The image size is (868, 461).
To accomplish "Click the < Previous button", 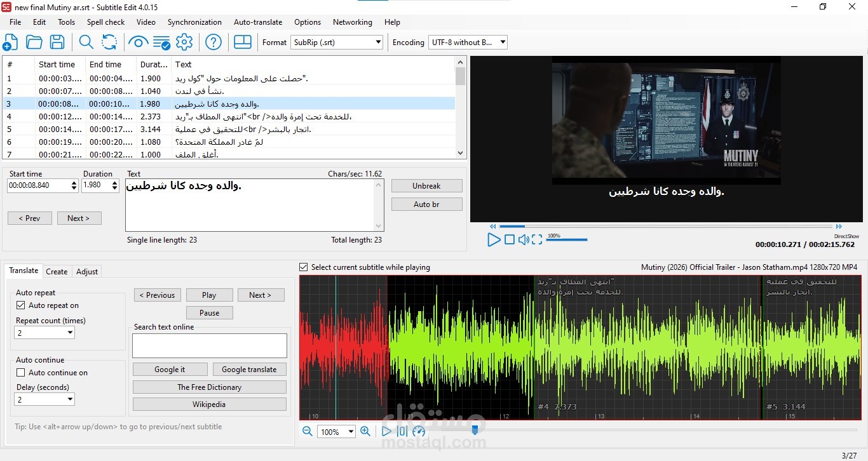I will click(158, 295).
